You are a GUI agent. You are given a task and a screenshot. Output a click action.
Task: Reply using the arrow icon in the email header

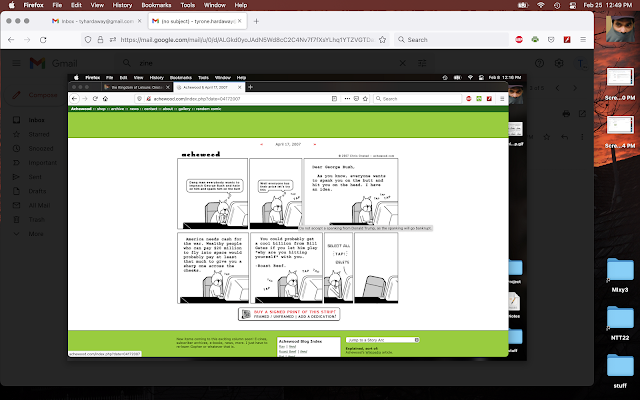564,137
